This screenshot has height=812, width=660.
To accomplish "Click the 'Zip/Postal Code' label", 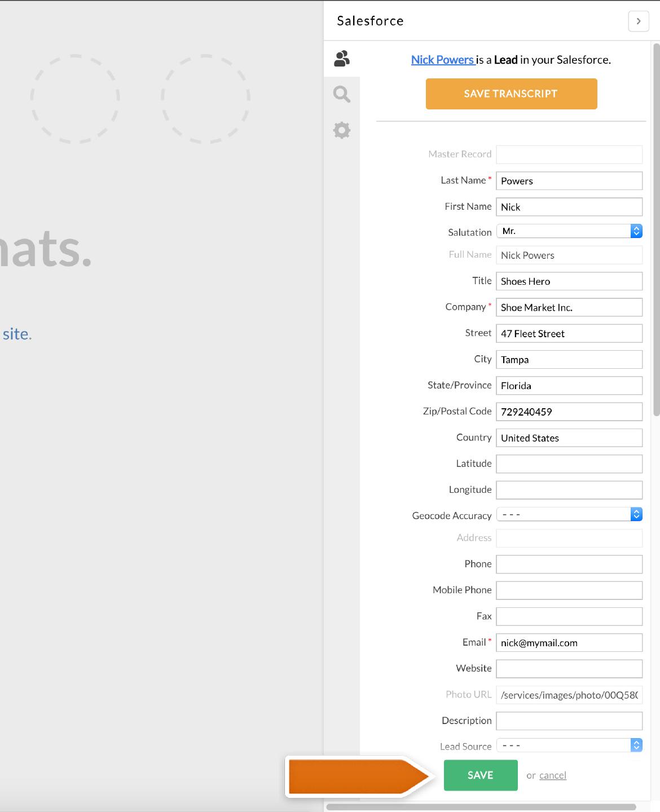I will point(457,411).
